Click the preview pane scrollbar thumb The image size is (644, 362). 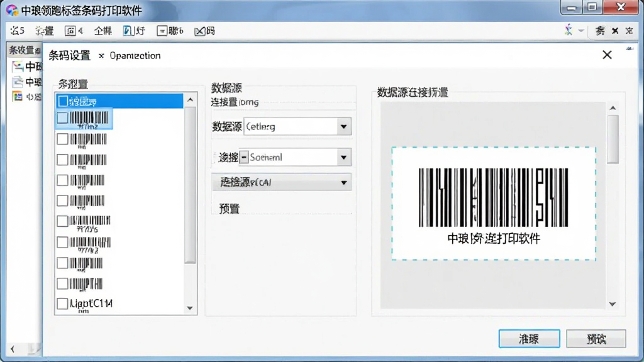click(613, 139)
